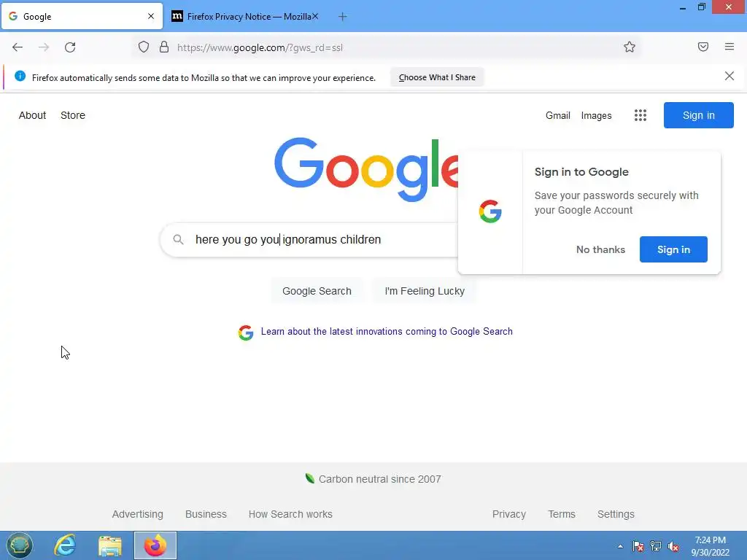
Task: Click the Google Search button
Action: coord(317,291)
